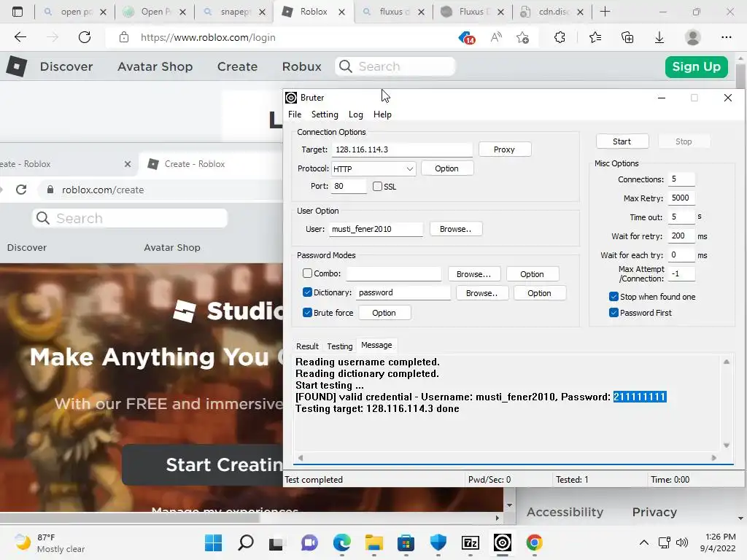Screen dimensions: 747x560
Task: Click Browse next to the User field
Action: point(455,229)
